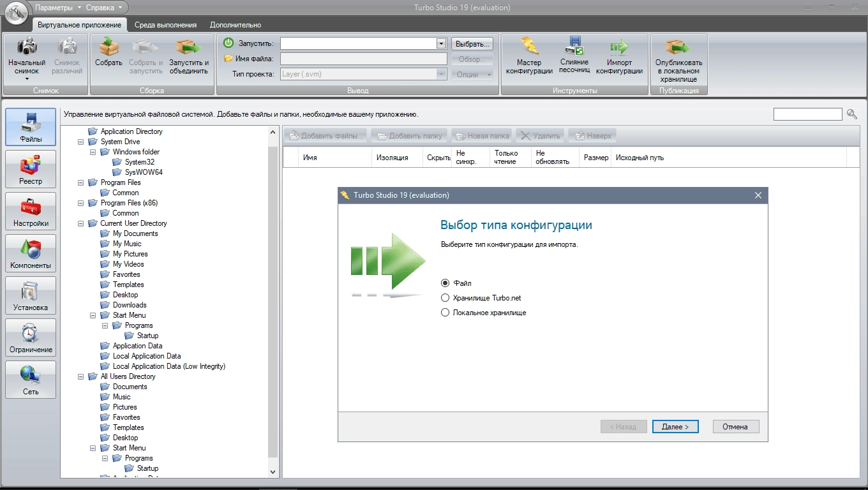
Task: Select the Templates folder under Current User
Action: pos(128,285)
